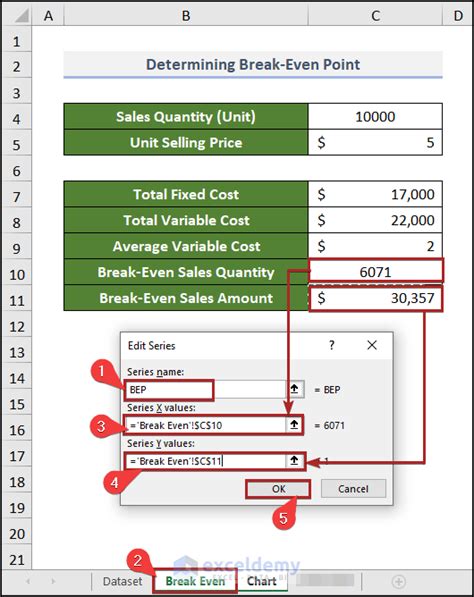Image resolution: width=474 pixels, height=597 pixels.
Task: Click the 'Series X values:' label
Action: tap(161, 408)
